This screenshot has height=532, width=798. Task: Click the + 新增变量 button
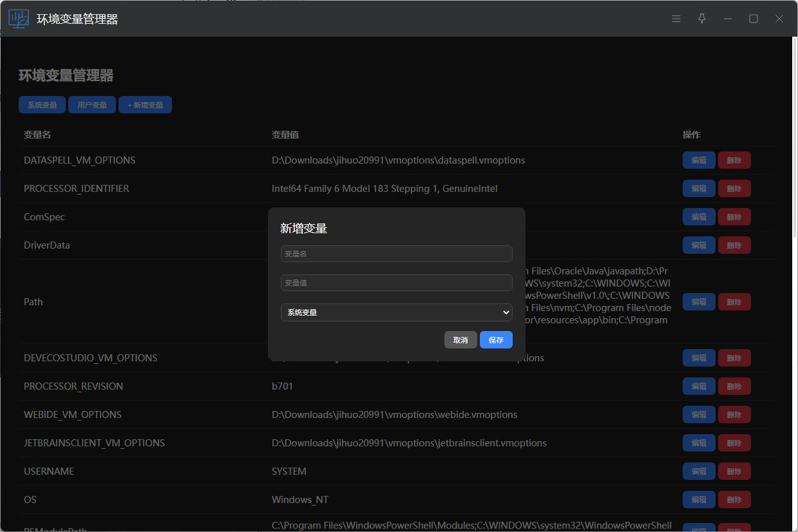145,105
